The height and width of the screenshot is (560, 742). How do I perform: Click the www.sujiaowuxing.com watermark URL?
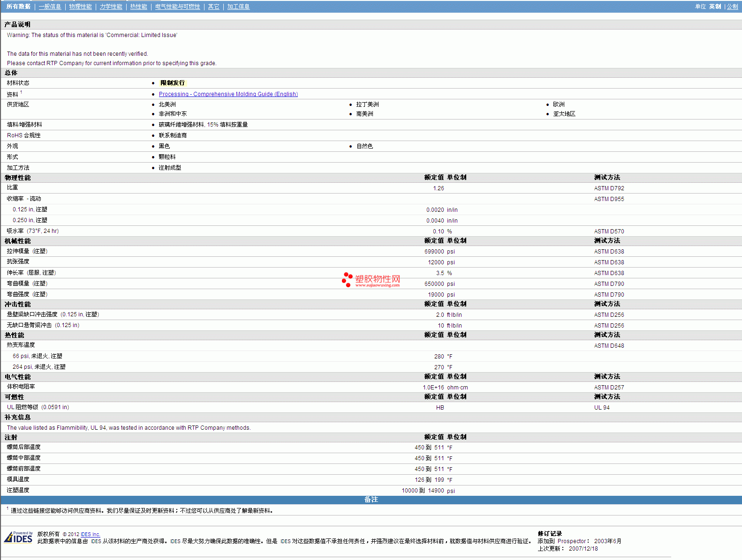[x=377, y=285]
